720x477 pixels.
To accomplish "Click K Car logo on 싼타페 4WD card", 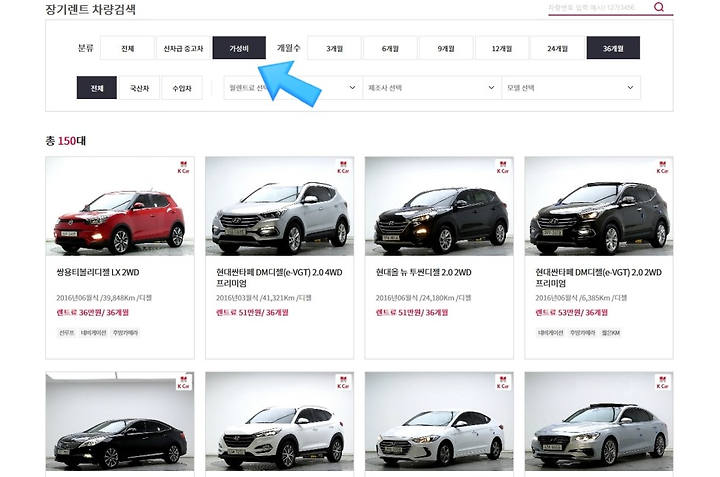I will coord(343,167).
